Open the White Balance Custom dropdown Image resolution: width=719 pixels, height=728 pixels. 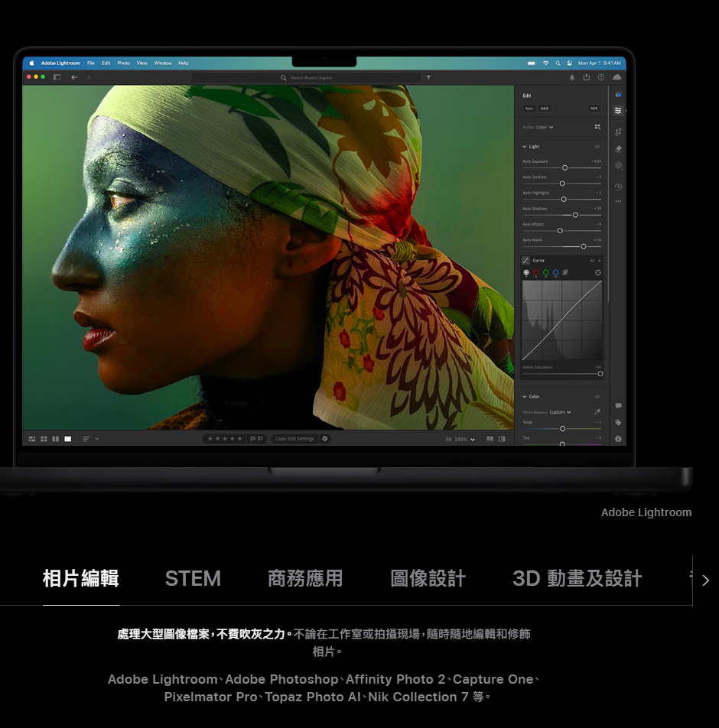coord(560,412)
